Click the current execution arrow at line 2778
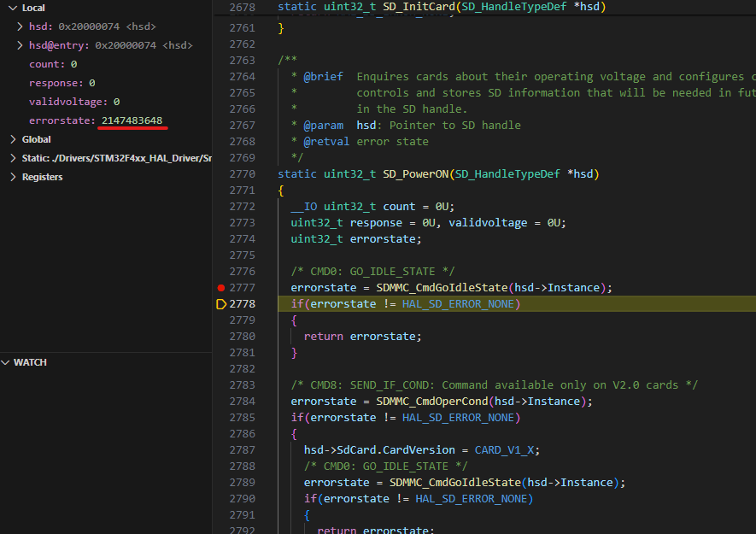 click(221, 304)
